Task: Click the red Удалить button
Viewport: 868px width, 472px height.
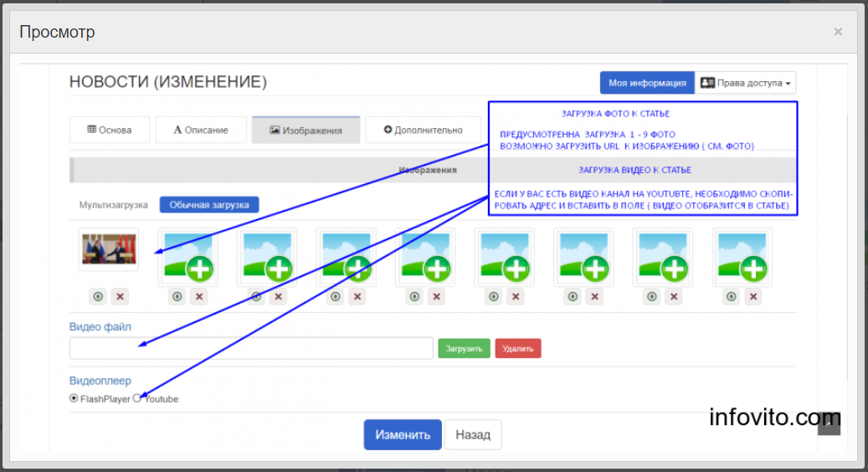Action: point(518,349)
